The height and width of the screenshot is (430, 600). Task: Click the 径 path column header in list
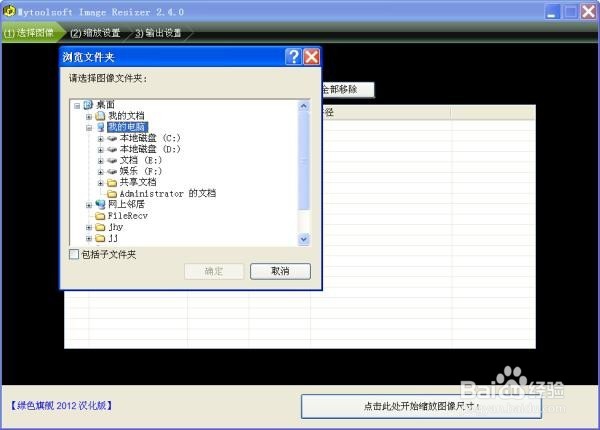[386, 112]
